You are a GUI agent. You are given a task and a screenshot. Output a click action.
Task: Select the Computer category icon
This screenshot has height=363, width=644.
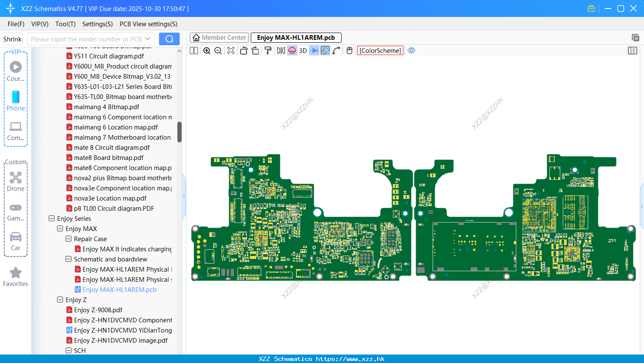pos(16,131)
